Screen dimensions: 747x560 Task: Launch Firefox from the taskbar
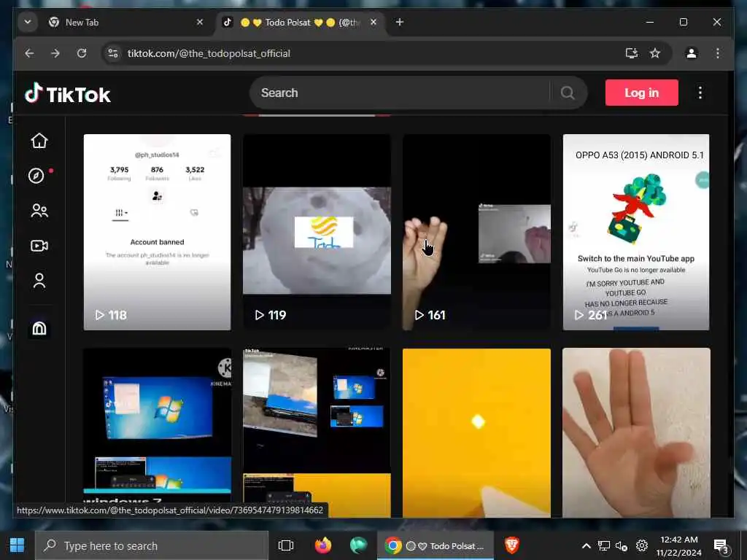(323, 545)
